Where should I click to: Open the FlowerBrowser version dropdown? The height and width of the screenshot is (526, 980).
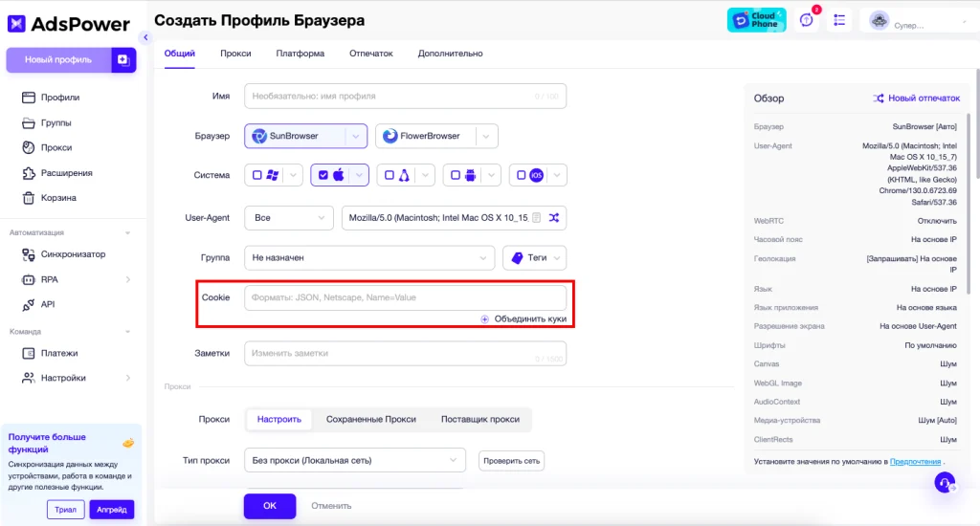point(486,136)
